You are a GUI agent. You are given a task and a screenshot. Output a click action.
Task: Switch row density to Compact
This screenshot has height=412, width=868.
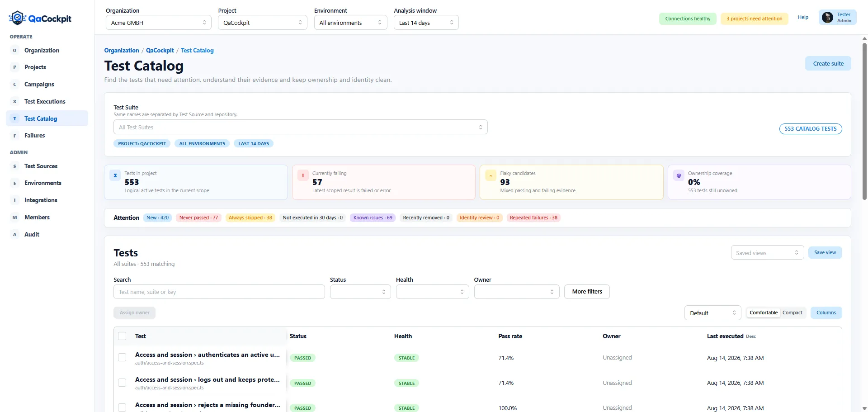[x=793, y=313]
